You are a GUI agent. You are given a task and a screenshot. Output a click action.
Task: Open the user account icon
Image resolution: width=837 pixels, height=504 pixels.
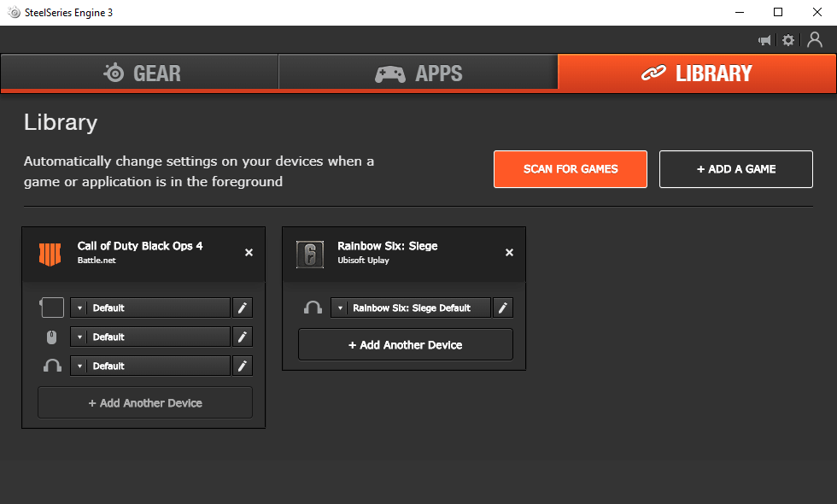tap(815, 39)
